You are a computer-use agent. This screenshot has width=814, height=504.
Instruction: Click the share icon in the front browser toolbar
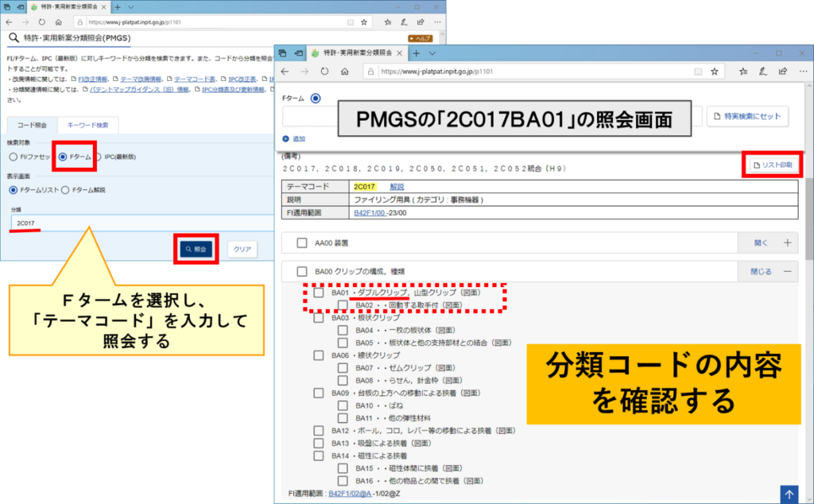(x=783, y=71)
